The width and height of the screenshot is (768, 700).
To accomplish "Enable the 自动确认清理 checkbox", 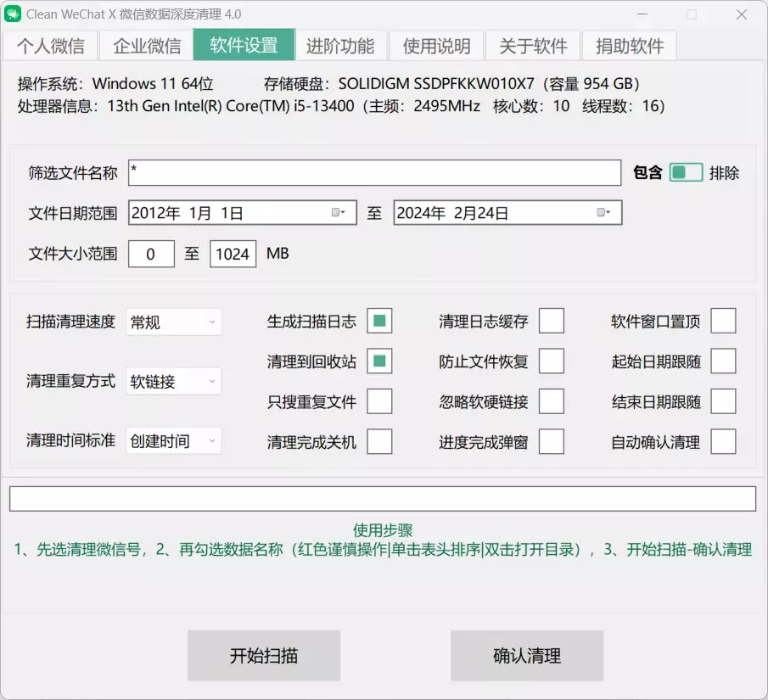I will [723, 441].
